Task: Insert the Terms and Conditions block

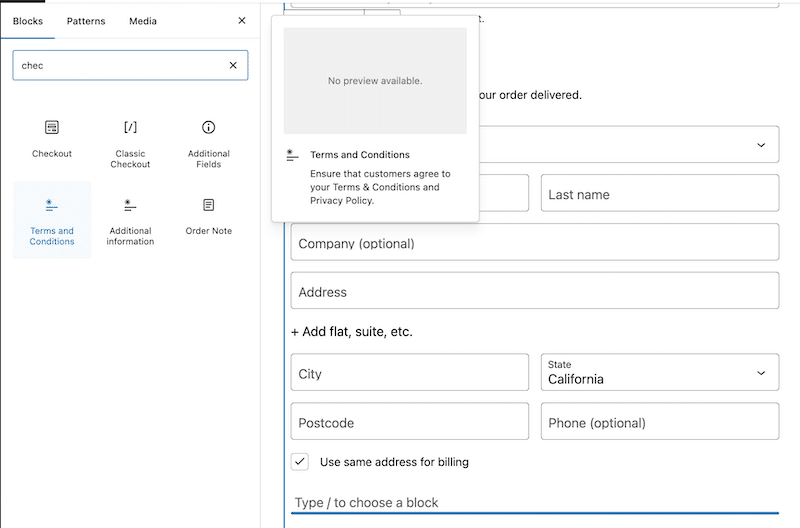Action: tap(52, 220)
